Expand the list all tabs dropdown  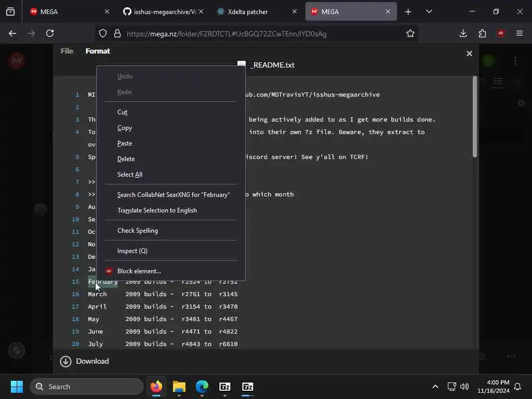pos(429,11)
